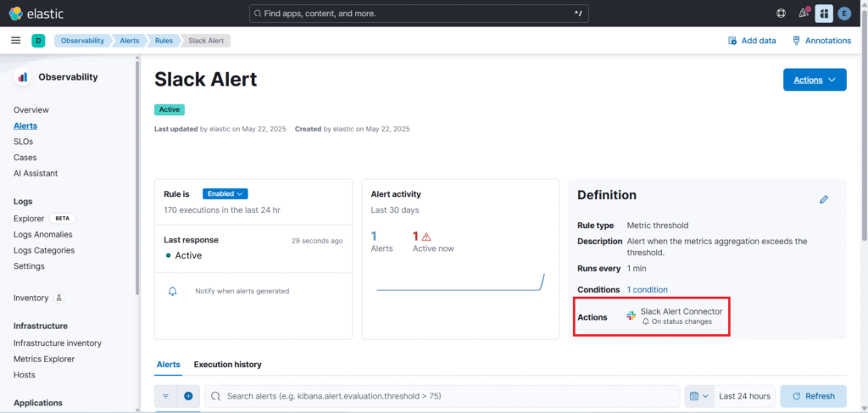Click the highlighted AI Assistant header icon

(824, 14)
